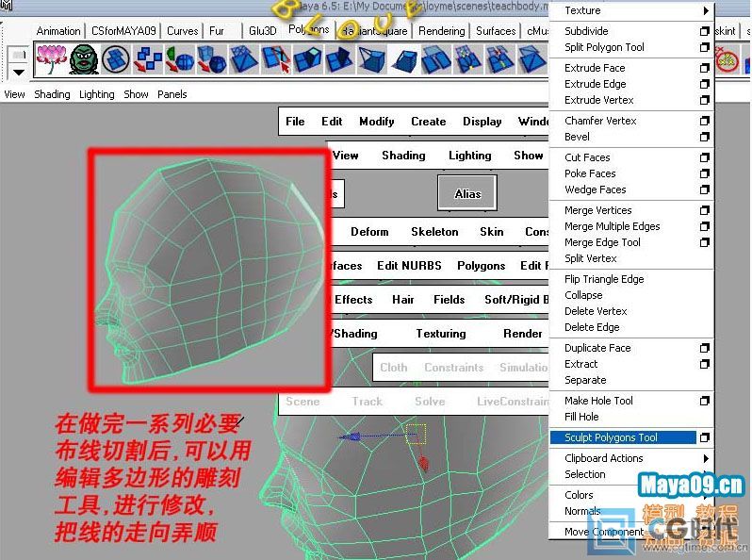Image resolution: width=752 pixels, height=560 pixels.
Task: Click the scattered squares with red arrow shelf icon
Action: [147, 59]
